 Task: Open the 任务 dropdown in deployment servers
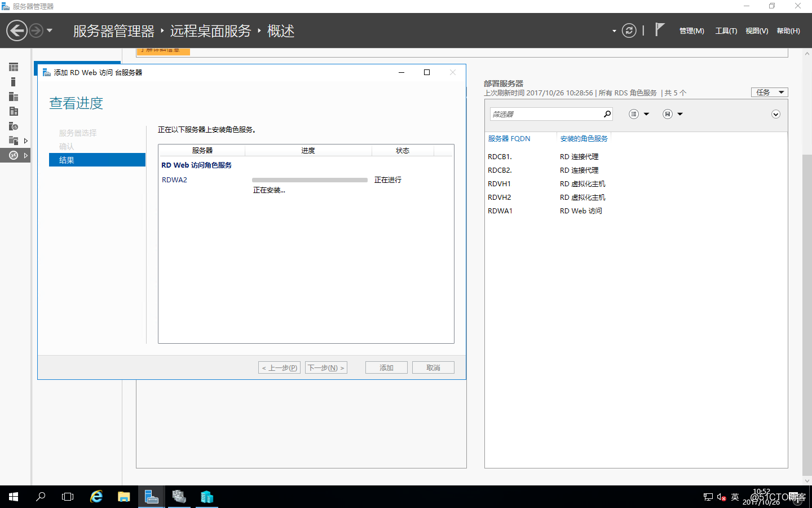click(769, 92)
